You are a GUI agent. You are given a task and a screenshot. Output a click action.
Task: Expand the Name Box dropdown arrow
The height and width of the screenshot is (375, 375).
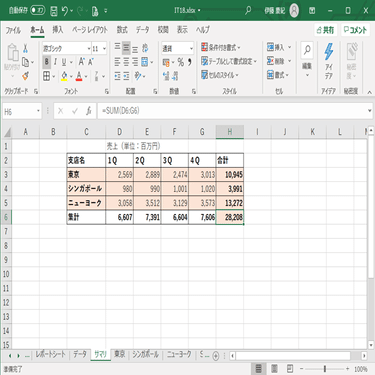(38, 111)
